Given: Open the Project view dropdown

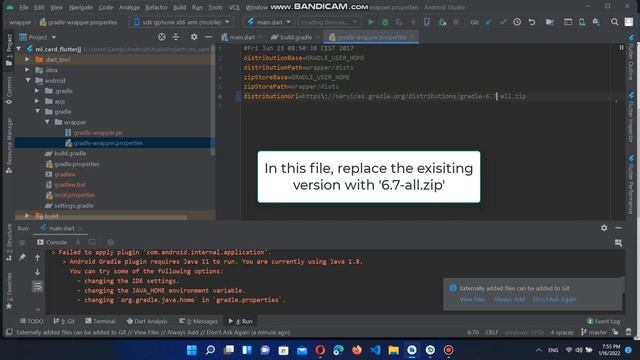Looking at the screenshot, I should point(38,37).
